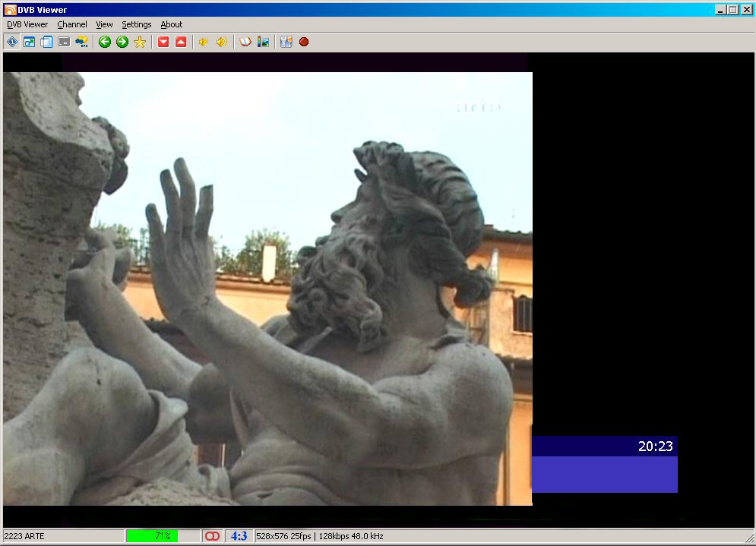Click the settings tools icon in toolbar

[286, 42]
